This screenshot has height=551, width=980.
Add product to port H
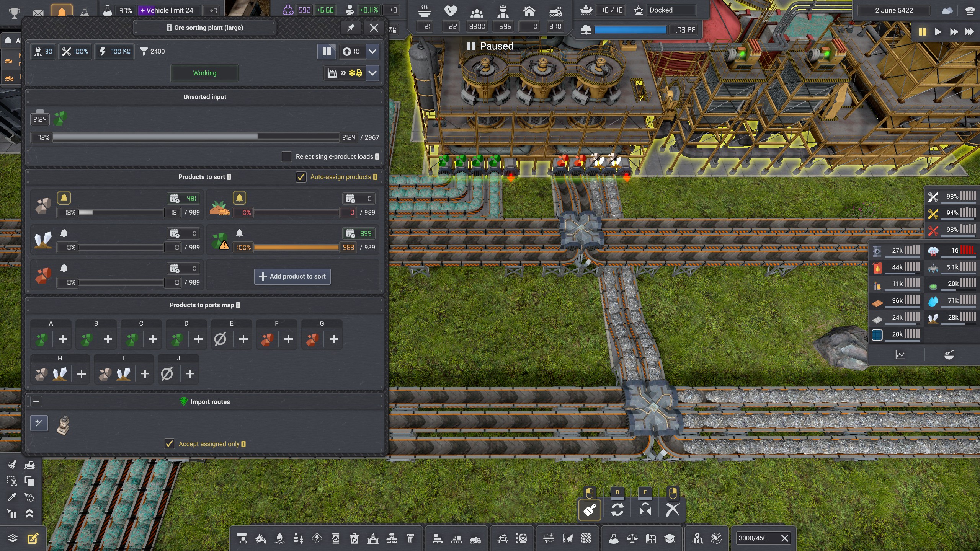click(x=81, y=374)
